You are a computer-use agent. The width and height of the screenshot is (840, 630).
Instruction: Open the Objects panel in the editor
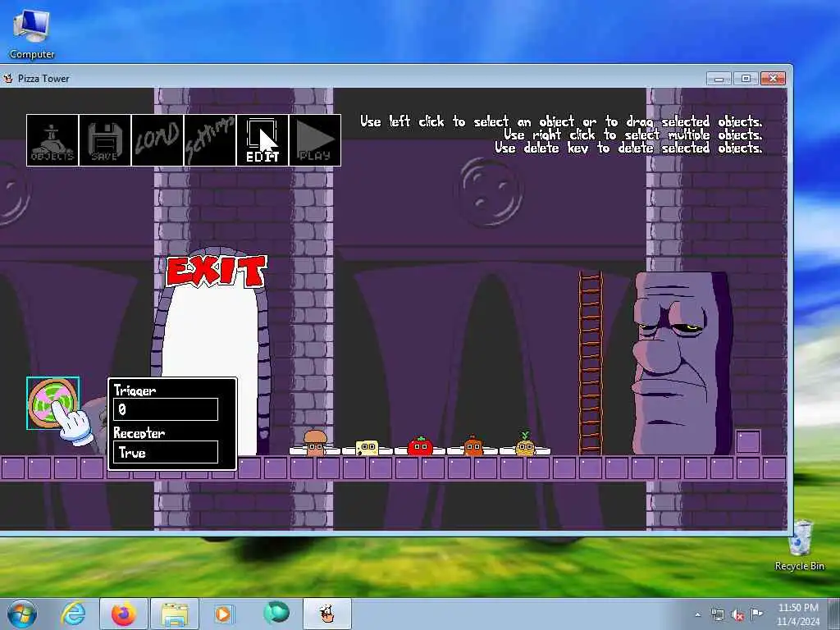pyautogui.click(x=52, y=140)
